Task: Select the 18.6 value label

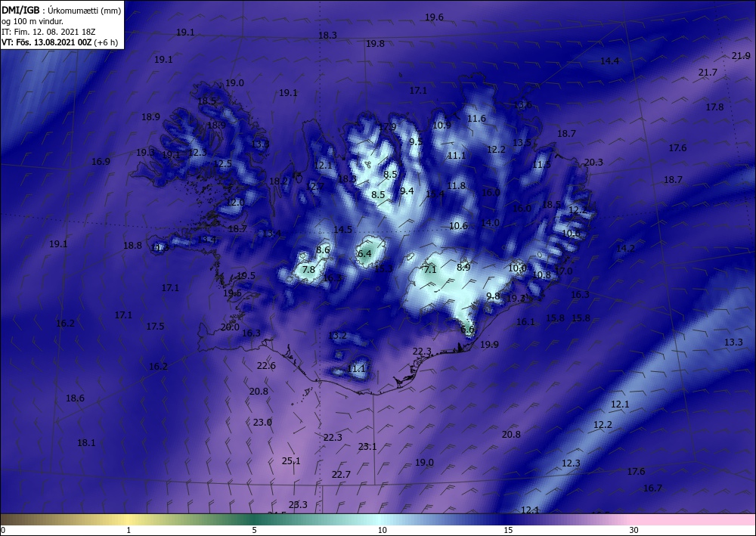Action: click(75, 398)
